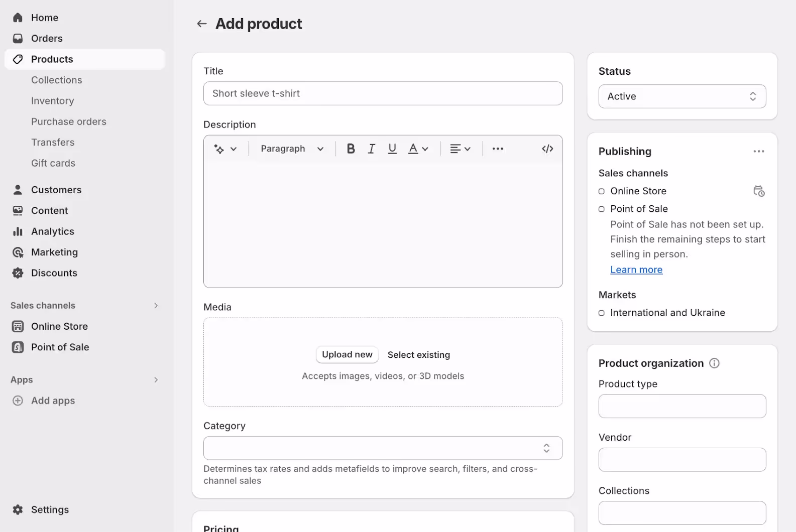This screenshot has height=532, width=796.
Task: Open more formatting options ellipsis
Action: [x=498, y=149]
